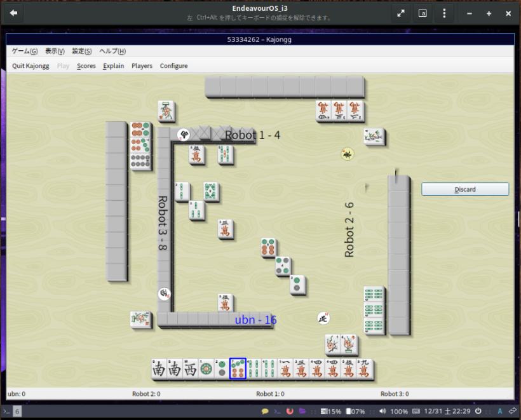Toggle the Scores table
The image size is (521, 420).
tap(86, 66)
